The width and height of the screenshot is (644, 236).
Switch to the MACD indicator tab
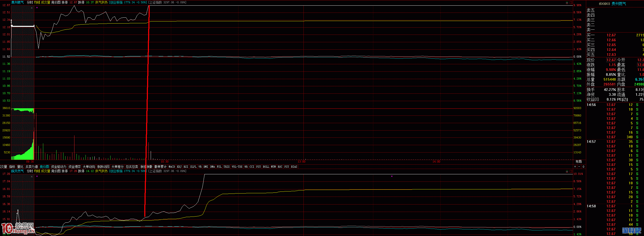tap(172, 167)
